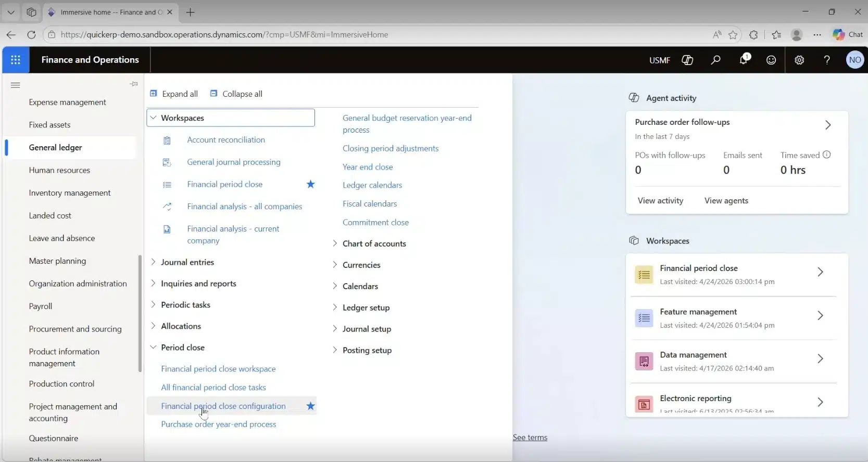The width and height of the screenshot is (868, 462).
Task: Refresh the page in the browser
Action: coord(31,35)
